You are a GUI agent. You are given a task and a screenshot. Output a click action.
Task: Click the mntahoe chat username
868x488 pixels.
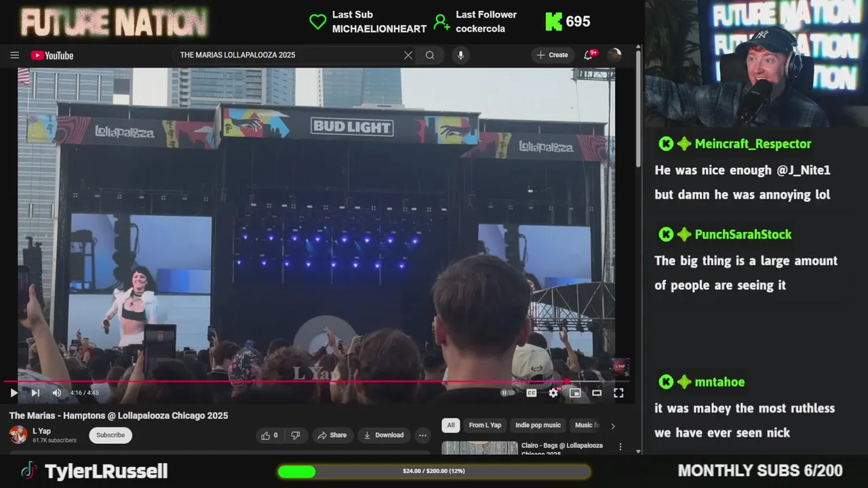719,382
